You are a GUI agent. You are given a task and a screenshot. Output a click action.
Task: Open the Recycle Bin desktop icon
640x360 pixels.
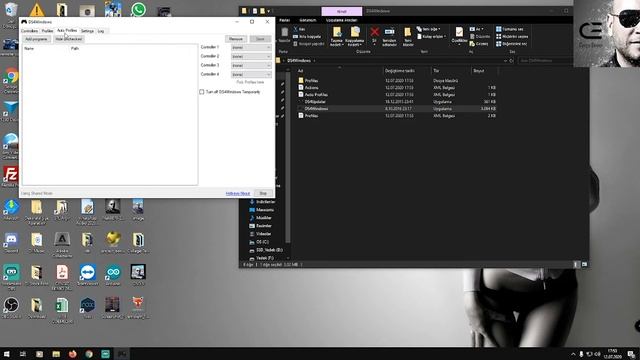point(11,10)
